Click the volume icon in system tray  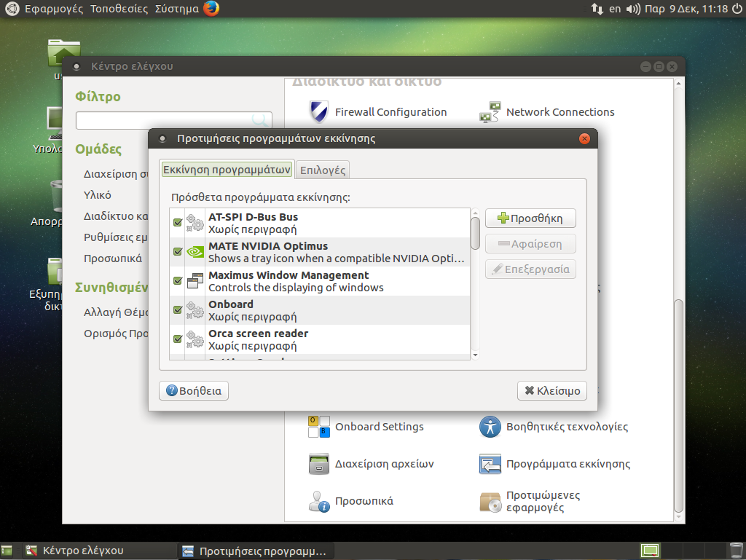click(632, 9)
